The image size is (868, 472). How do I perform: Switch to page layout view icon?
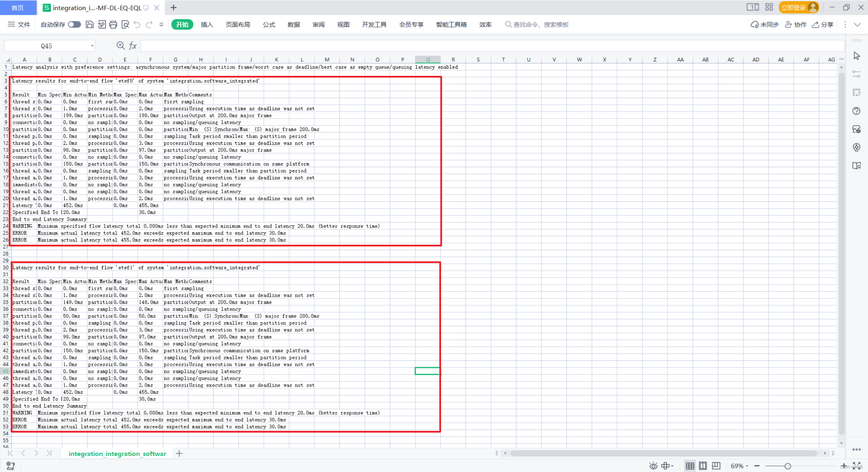tap(703, 466)
